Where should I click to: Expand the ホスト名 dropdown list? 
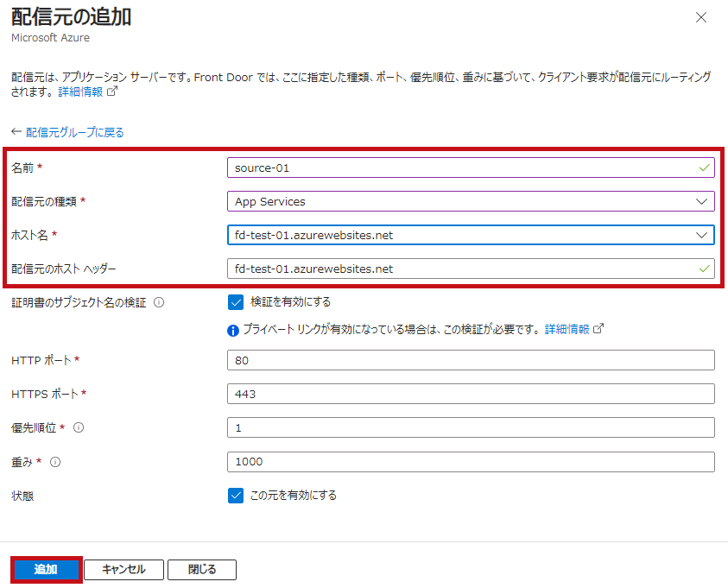point(471,236)
